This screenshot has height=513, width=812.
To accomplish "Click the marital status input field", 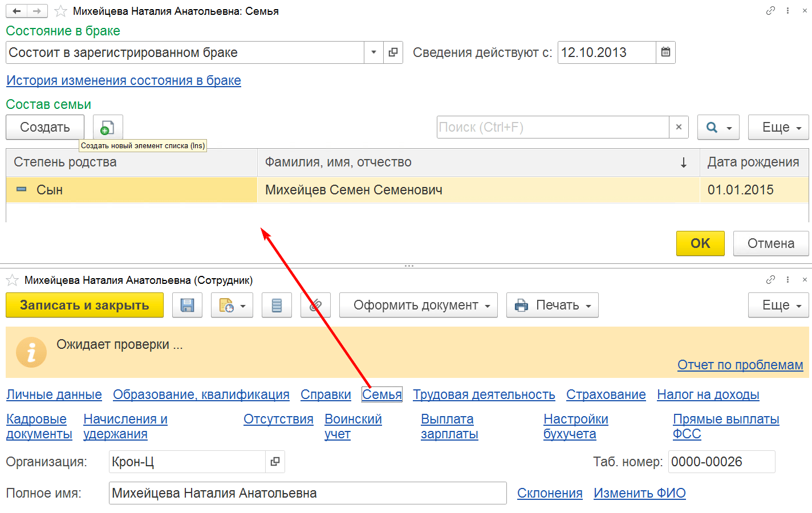I will 185,52.
